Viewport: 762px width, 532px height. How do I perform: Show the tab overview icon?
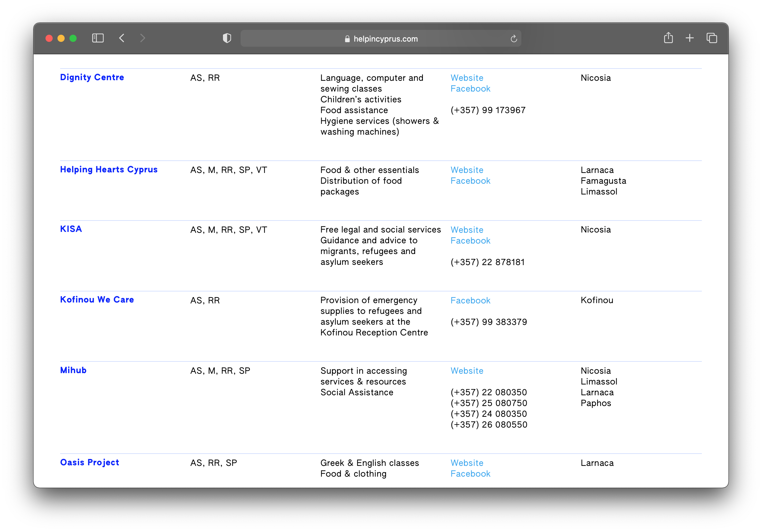click(x=711, y=38)
